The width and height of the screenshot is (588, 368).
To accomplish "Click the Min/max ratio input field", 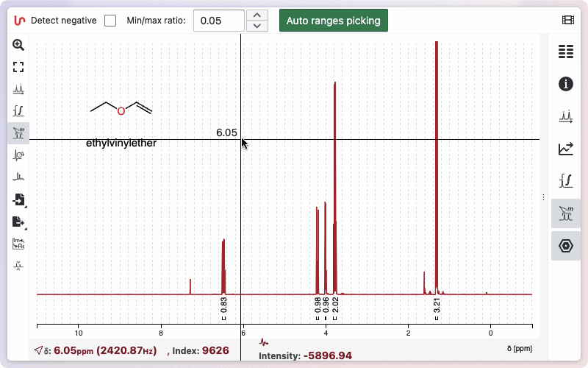I will point(218,21).
